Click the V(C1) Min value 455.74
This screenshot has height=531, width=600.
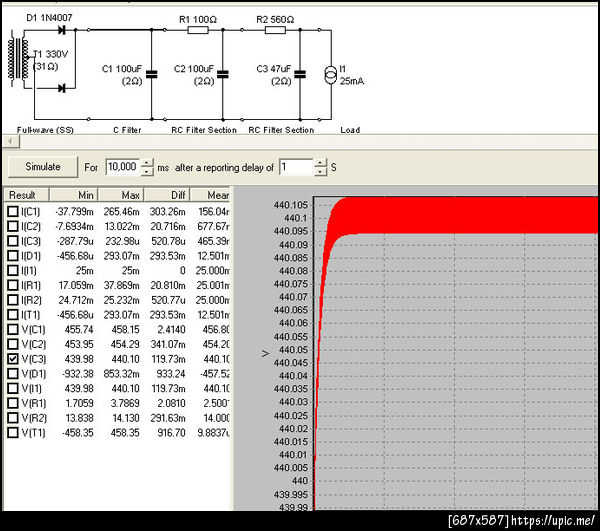pos(79,329)
